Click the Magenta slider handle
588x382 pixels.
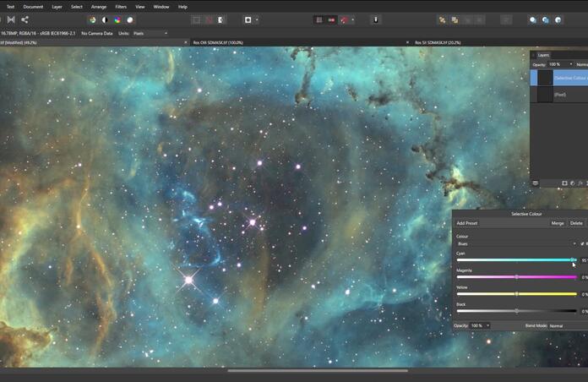(516, 277)
